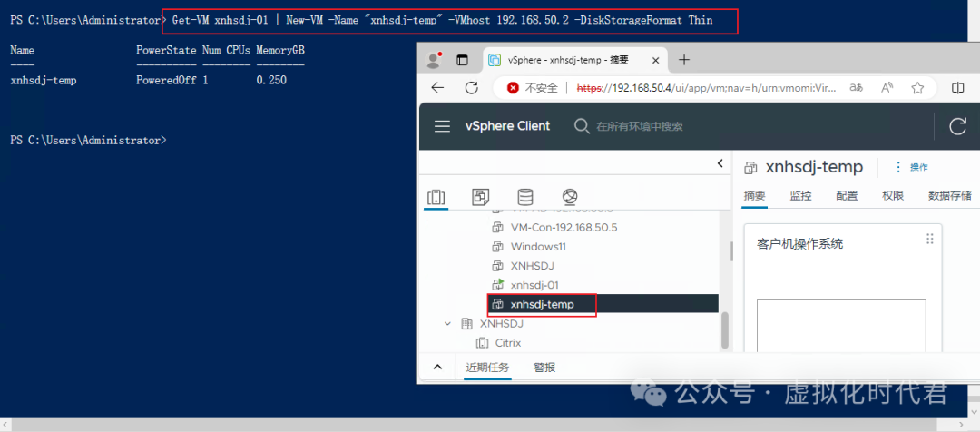Open the 监控 tab
The image size is (980, 432).
click(800, 196)
